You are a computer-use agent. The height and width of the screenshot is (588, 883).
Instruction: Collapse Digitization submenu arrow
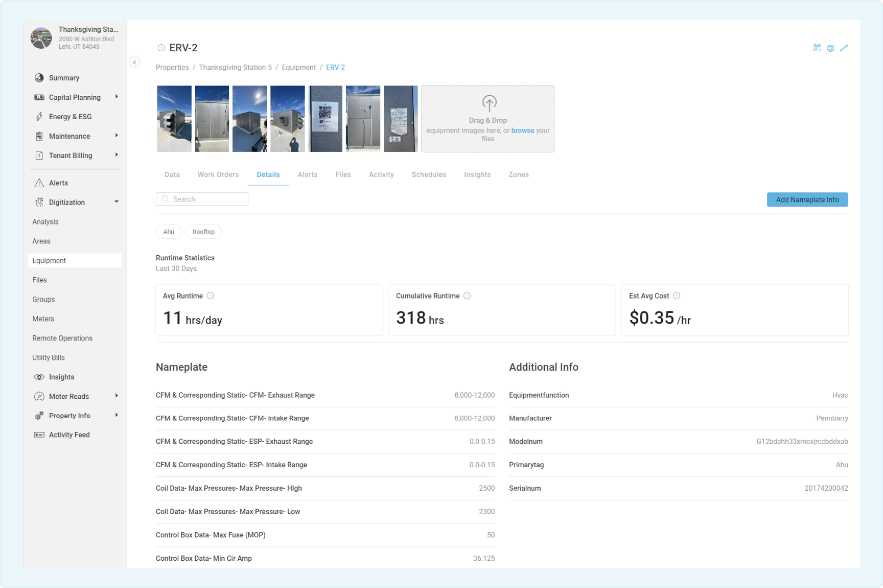116,202
